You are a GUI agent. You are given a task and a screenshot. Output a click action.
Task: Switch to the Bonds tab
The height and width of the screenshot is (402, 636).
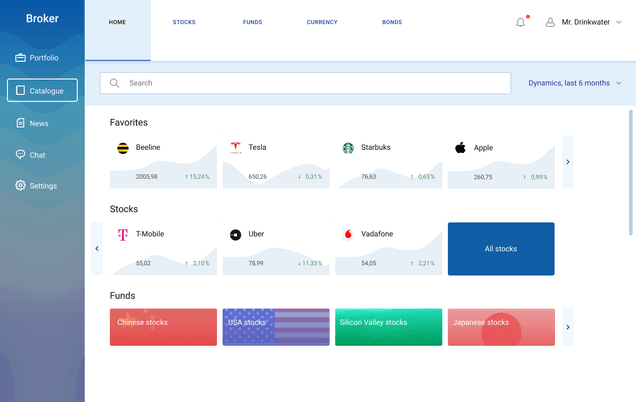[x=392, y=22]
